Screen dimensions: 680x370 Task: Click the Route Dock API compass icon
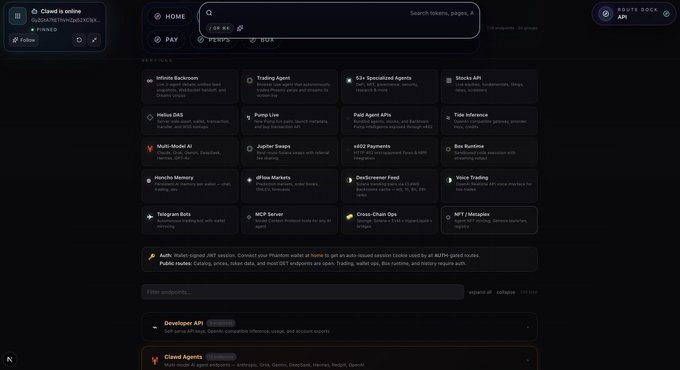(x=605, y=14)
